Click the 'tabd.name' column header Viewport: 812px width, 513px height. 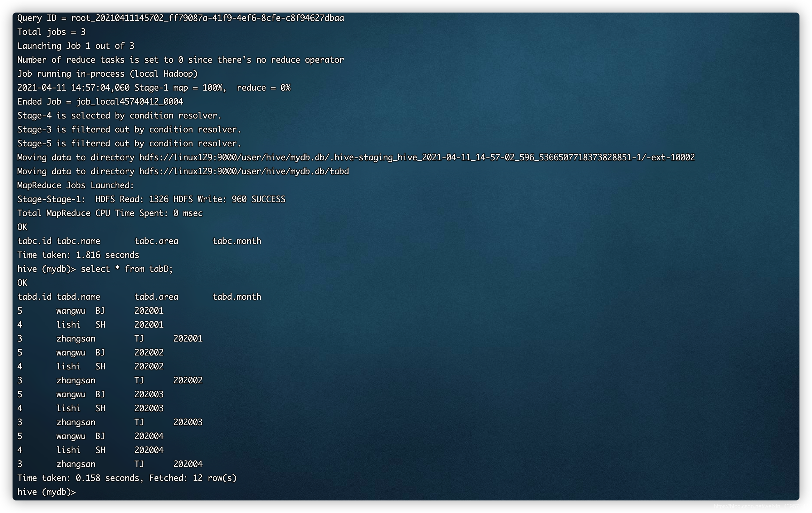pos(78,297)
